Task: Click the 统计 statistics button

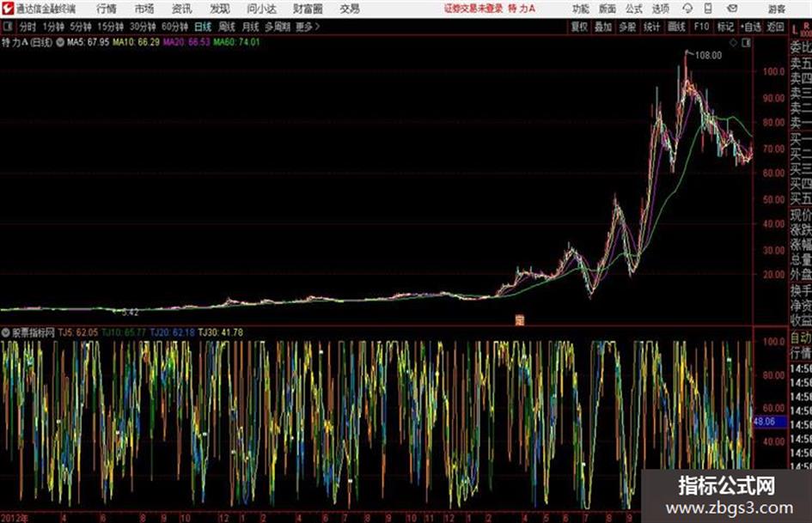Action: tap(651, 27)
